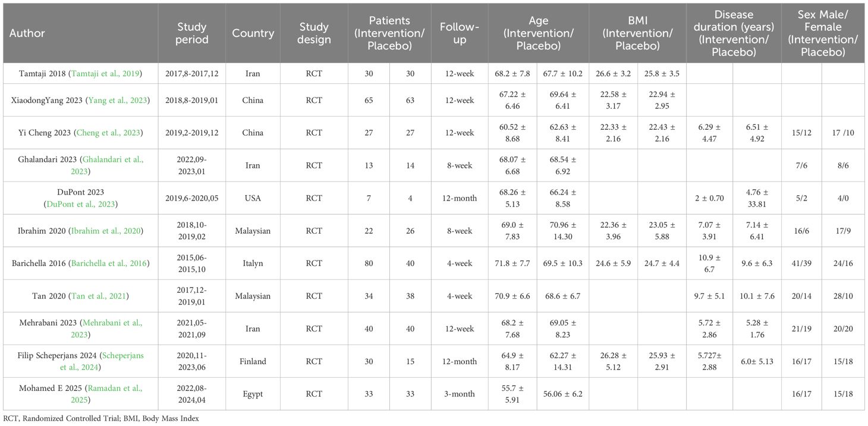Click the Country column header
Viewport: 868px width, 426px height.
coord(253,33)
